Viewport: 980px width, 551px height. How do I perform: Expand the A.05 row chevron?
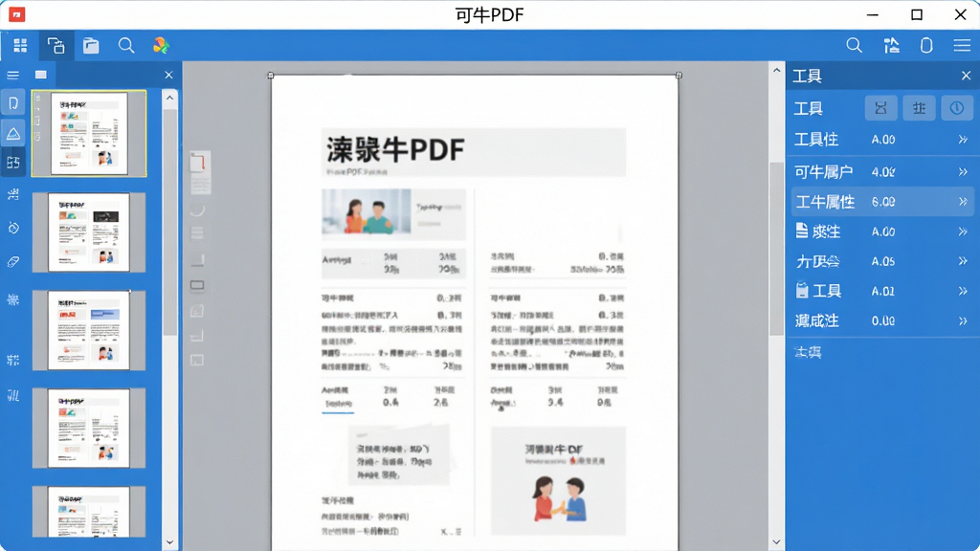[963, 261]
